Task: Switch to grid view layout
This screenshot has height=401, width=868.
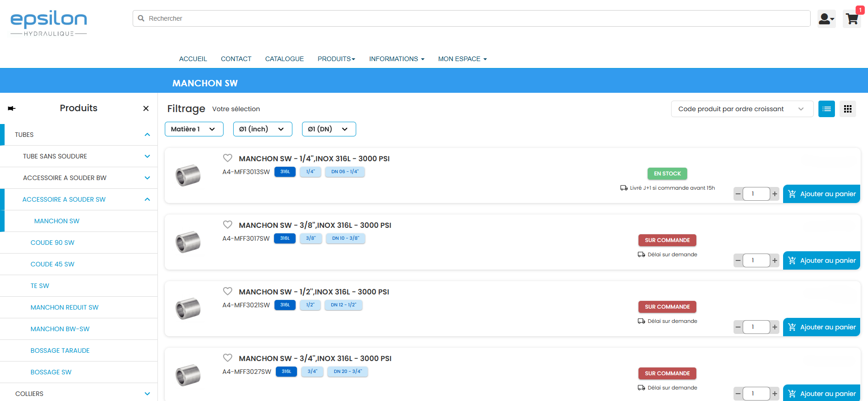Action: point(847,109)
